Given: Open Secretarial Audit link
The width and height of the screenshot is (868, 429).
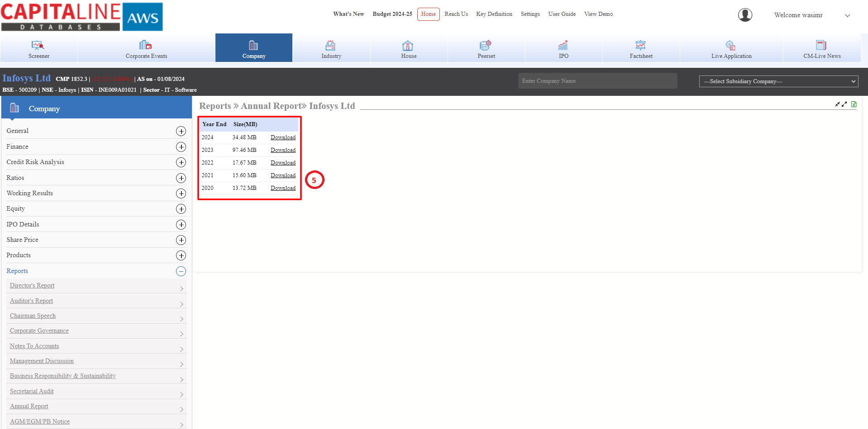Looking at the screenshot, I should [32, 391].
